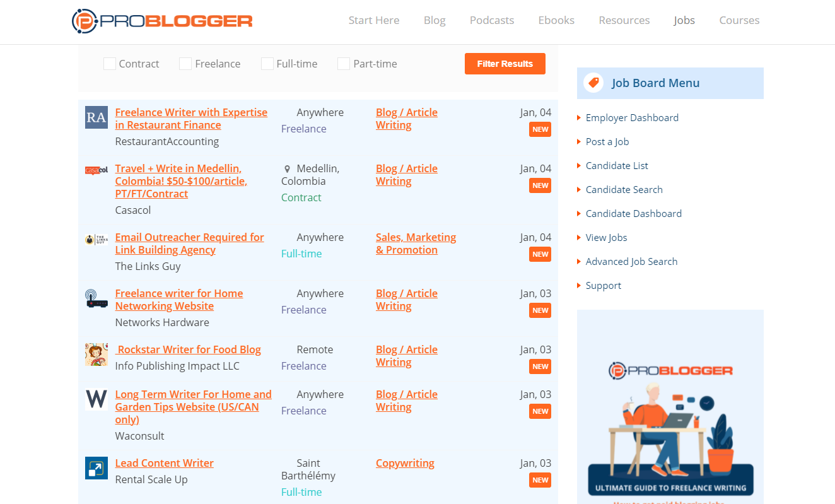Select Post a Job in sidebar menu
This screenshot has width=835, height=504.
(x=607, y=142)
